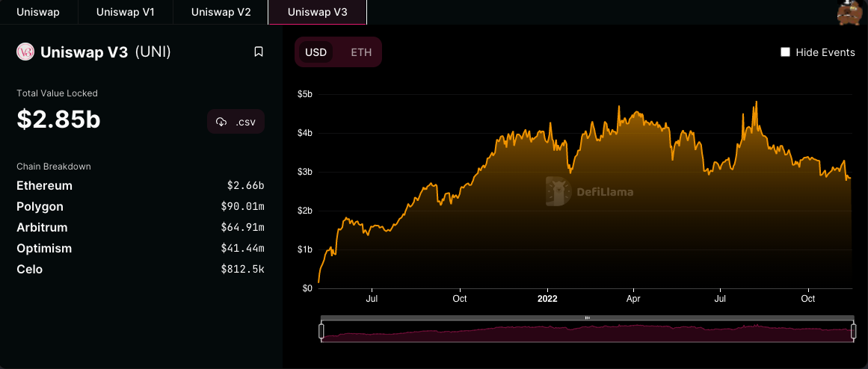
Task: Click the 2022 label on the chart axis
Action: click(x=547, y=299)
